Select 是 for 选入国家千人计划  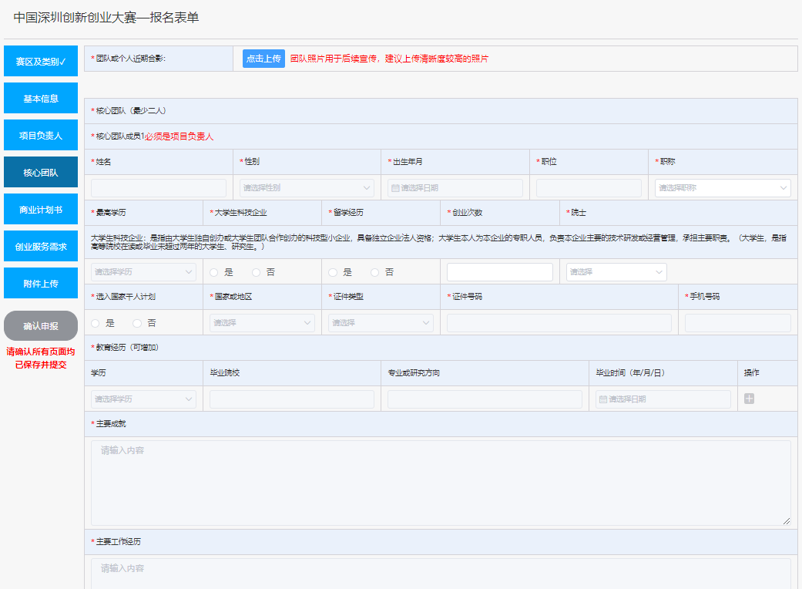tap(95, 323)
